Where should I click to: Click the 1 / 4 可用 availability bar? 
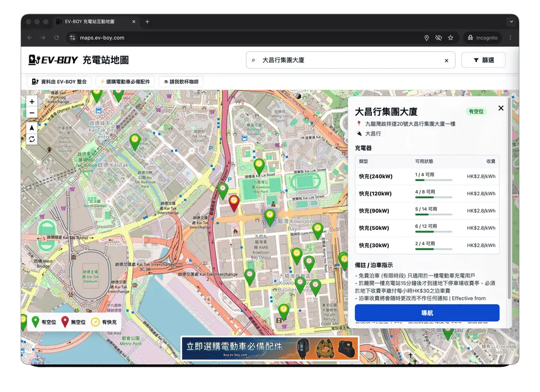click(x=434, y=180)
